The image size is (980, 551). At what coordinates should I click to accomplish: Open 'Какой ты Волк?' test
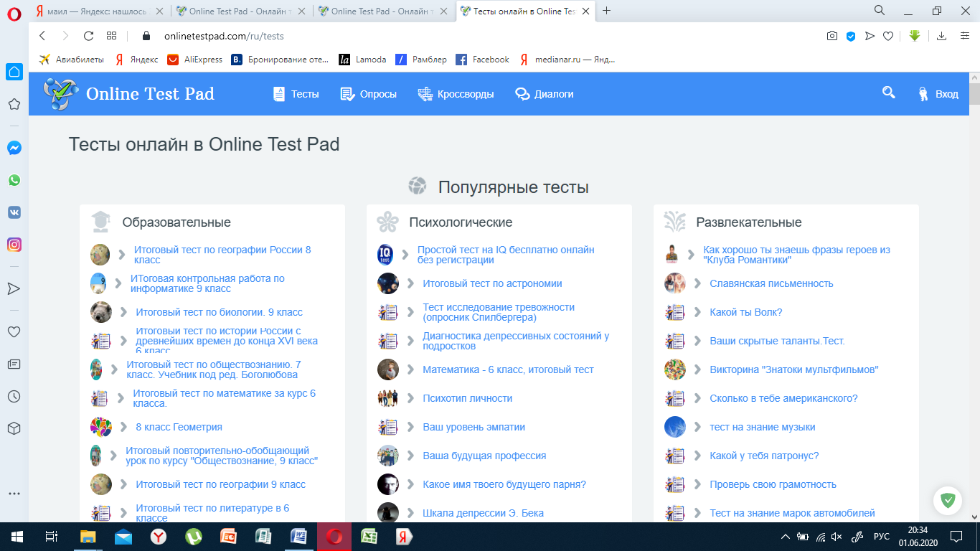(x=746, y=312)
